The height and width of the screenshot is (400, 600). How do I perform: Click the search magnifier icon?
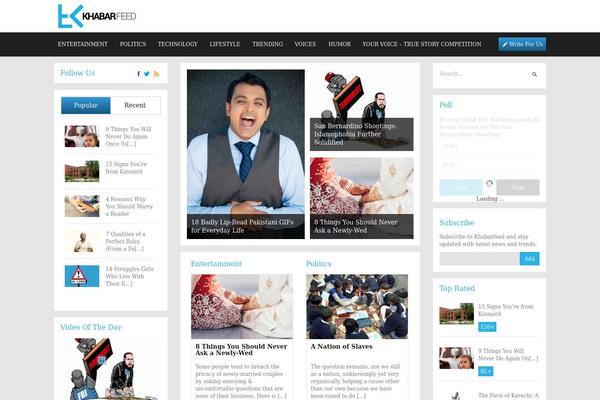pyautogui.click(x=534, y=74)
